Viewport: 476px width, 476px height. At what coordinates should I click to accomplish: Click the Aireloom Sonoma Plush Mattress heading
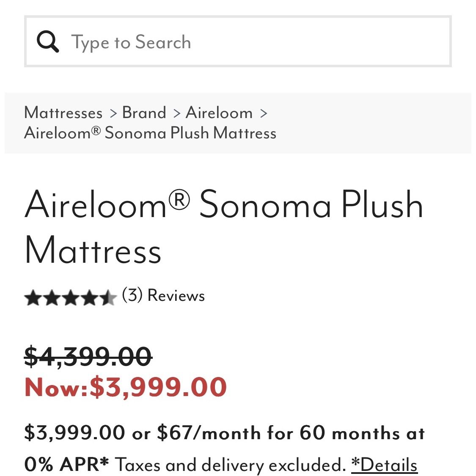click(224, 226)
